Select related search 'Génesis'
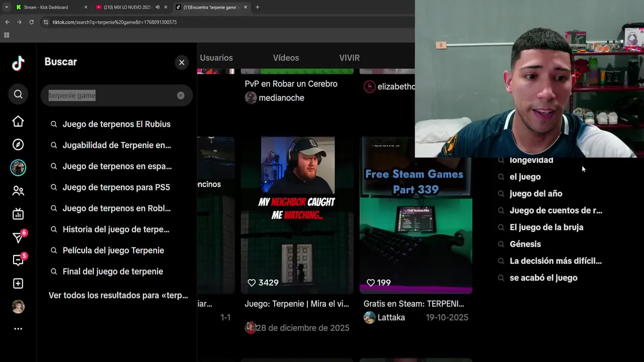The height and width of the screenshot is (362, 644). tap(525, 244)
